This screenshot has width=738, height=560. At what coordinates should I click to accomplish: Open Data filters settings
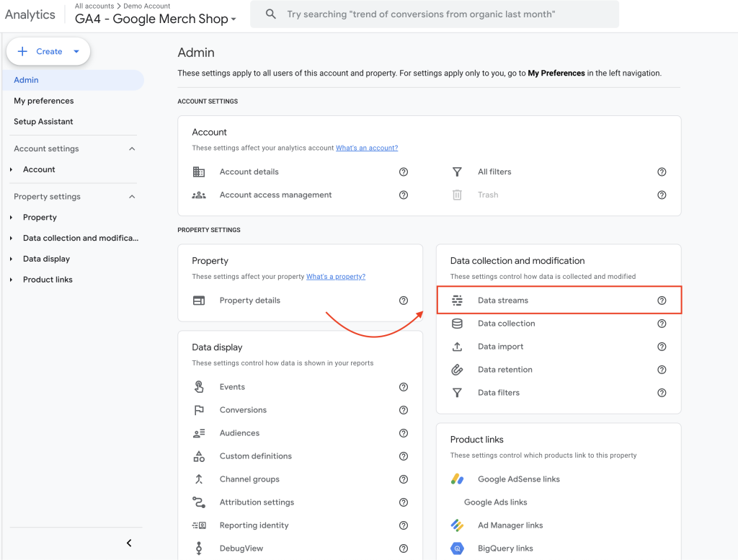[x=499, y=393]
